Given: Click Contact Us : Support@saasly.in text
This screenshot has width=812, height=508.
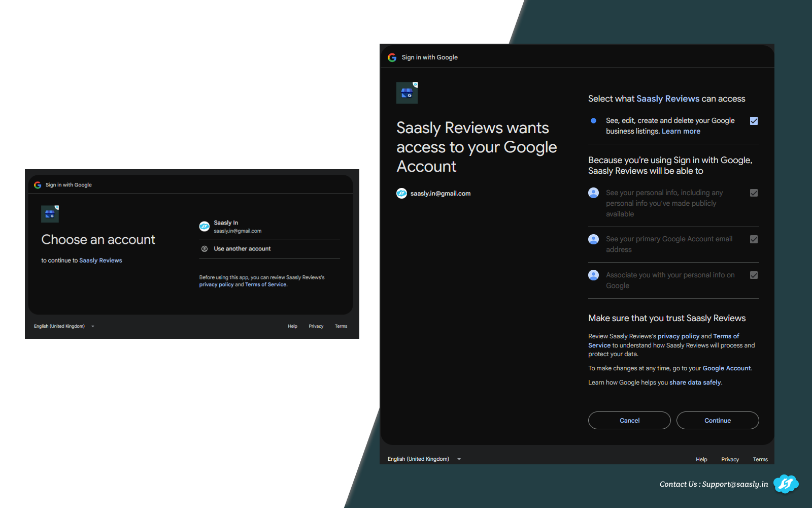Looking at the screenshot, I should click(714, 484).
